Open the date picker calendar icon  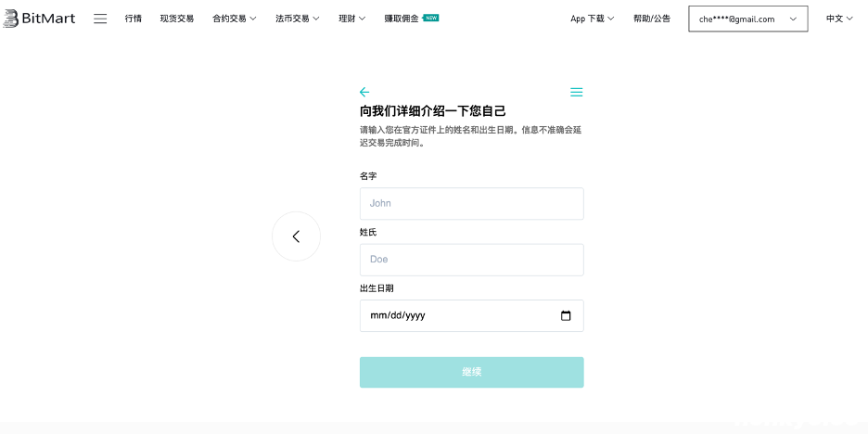[x=566, y=315]
